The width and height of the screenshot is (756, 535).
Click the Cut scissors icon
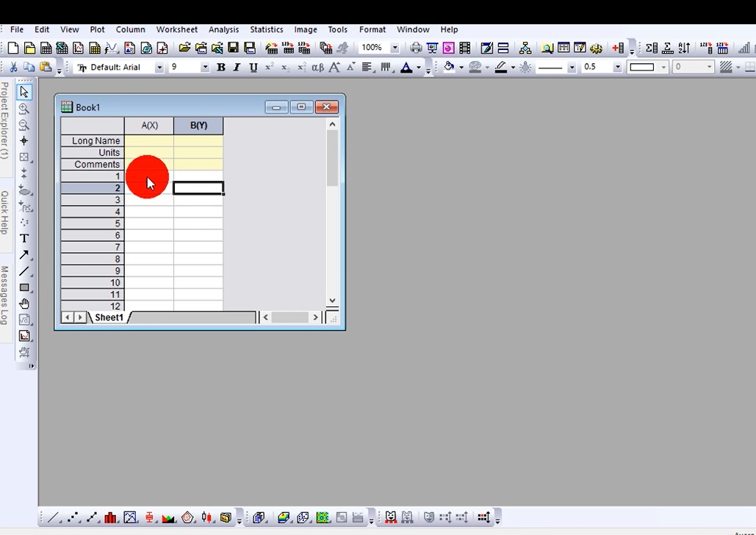[x=13, y=67]
